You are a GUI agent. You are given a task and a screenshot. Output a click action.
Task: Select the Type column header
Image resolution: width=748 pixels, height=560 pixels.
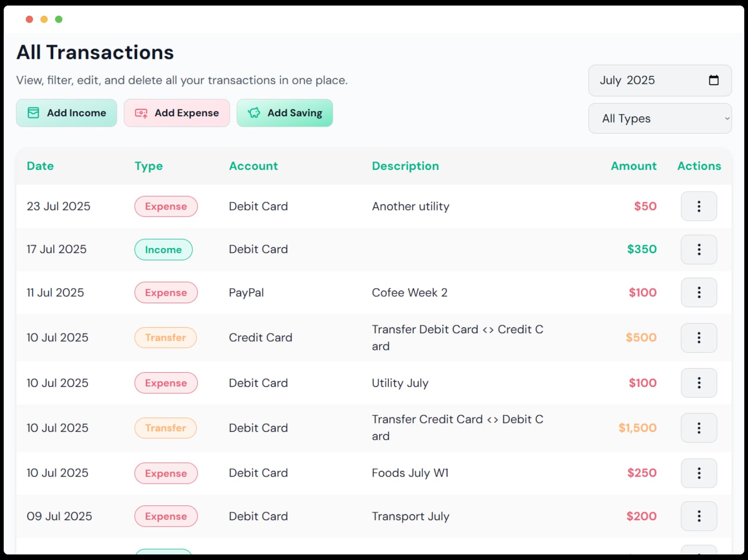pyautogui.click(x=149, y=166)
